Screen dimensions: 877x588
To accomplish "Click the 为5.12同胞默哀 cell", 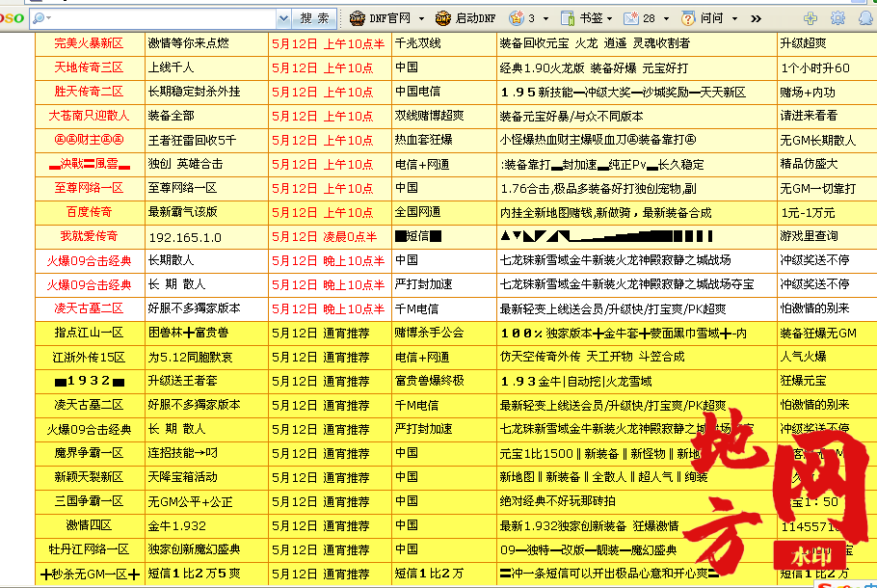I will 191,357.
